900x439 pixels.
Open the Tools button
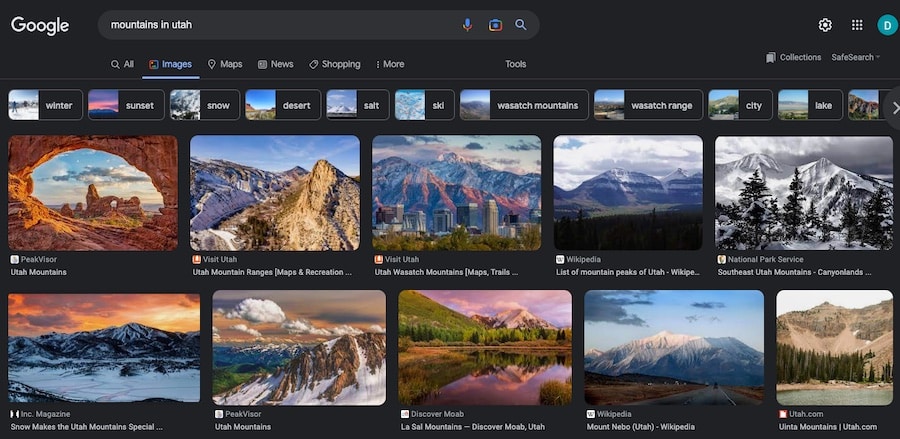(515, 64)
